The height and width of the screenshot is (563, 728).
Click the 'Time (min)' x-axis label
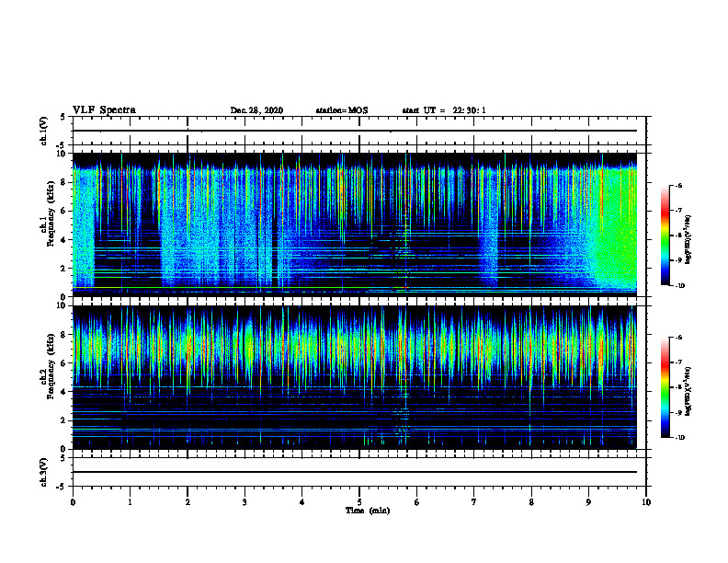click(x=368, y=511)
